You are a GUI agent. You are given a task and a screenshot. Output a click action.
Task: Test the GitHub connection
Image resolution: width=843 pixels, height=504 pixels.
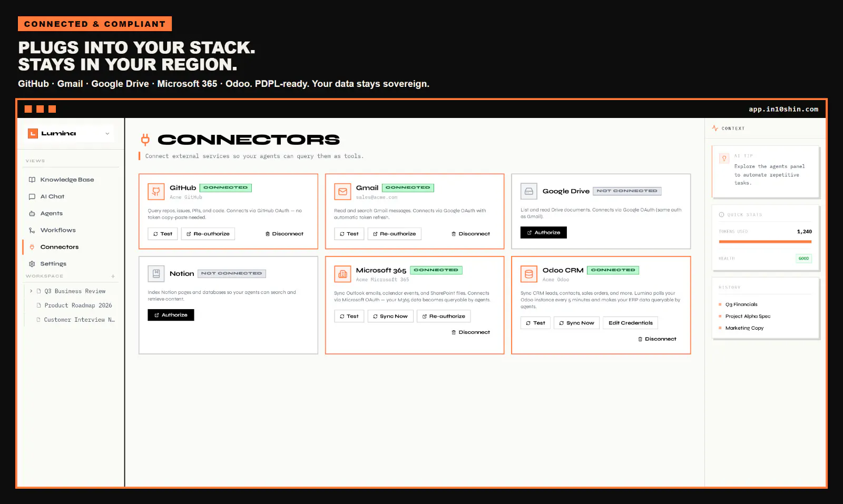[x=163, y=234]
